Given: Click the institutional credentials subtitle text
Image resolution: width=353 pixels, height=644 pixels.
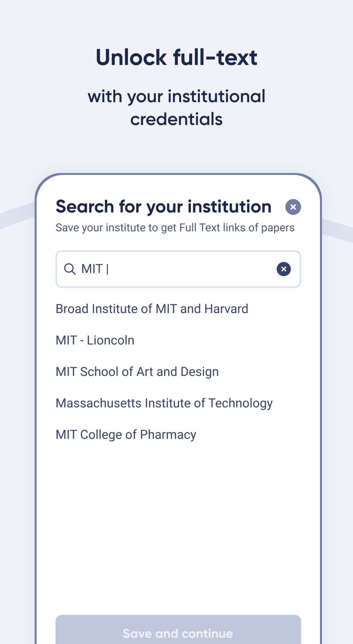Looking at the screenshot, I should pos(176,108).
